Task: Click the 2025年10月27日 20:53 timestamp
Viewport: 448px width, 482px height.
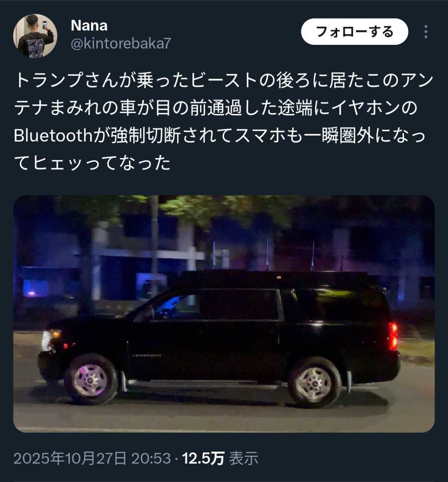Action: [92, 458]
